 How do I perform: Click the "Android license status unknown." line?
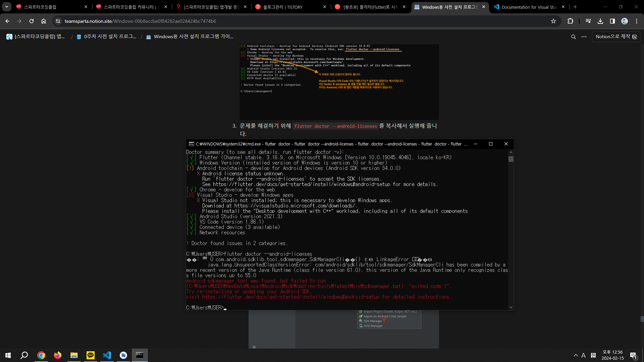tap(240, 174)
